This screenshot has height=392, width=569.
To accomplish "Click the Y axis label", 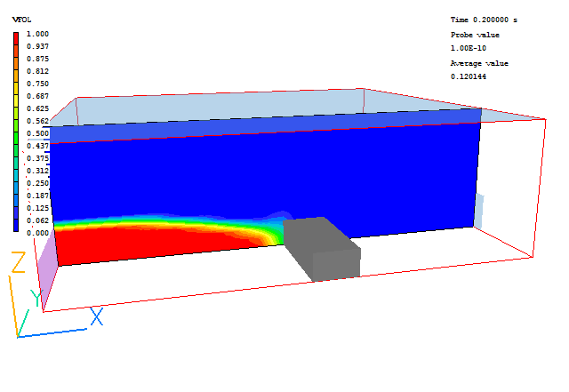I will pos(36,298).
